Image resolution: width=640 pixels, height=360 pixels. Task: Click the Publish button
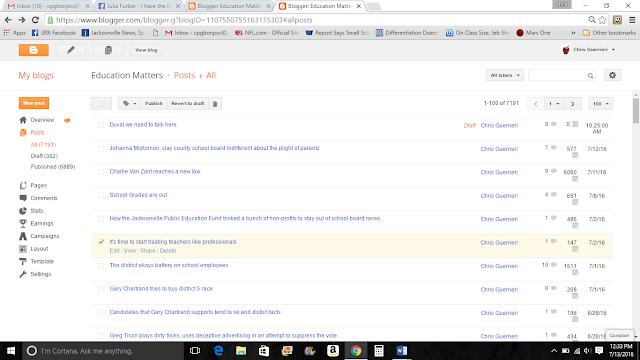[153, 104]
